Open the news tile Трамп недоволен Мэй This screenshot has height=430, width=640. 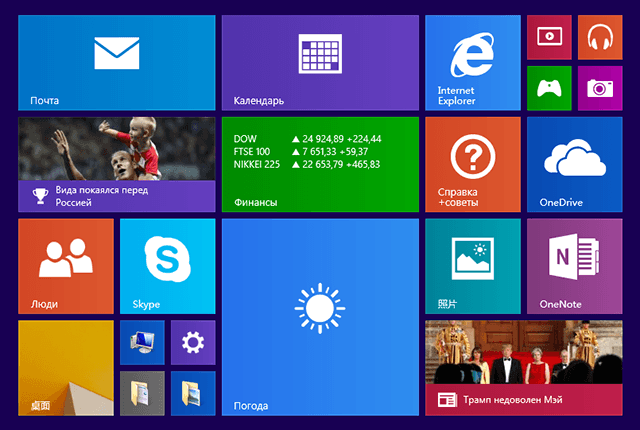point(524,368)
